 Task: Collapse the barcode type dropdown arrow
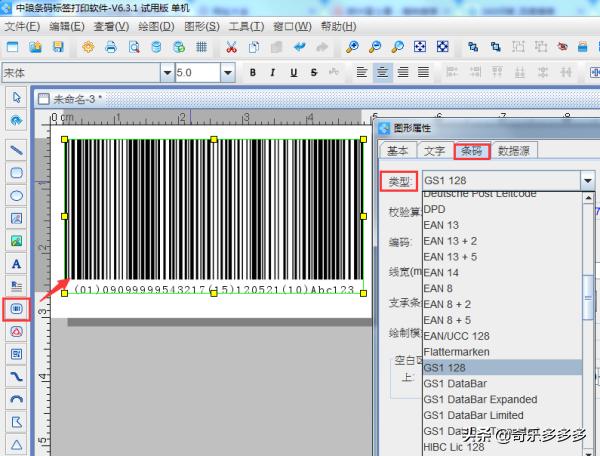(588, 180)
